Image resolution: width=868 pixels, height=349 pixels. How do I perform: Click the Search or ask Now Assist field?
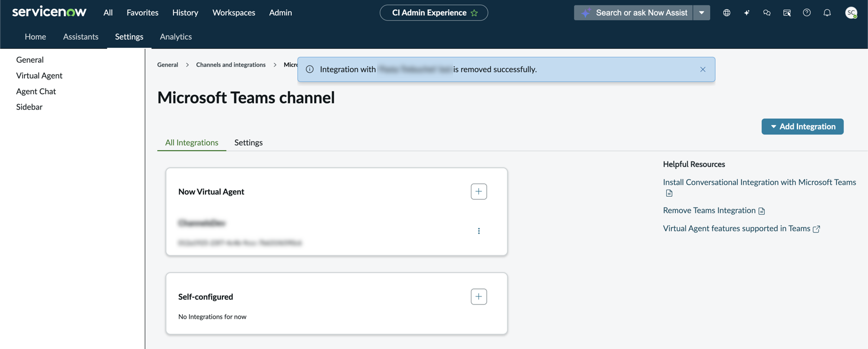click(634, 12)
